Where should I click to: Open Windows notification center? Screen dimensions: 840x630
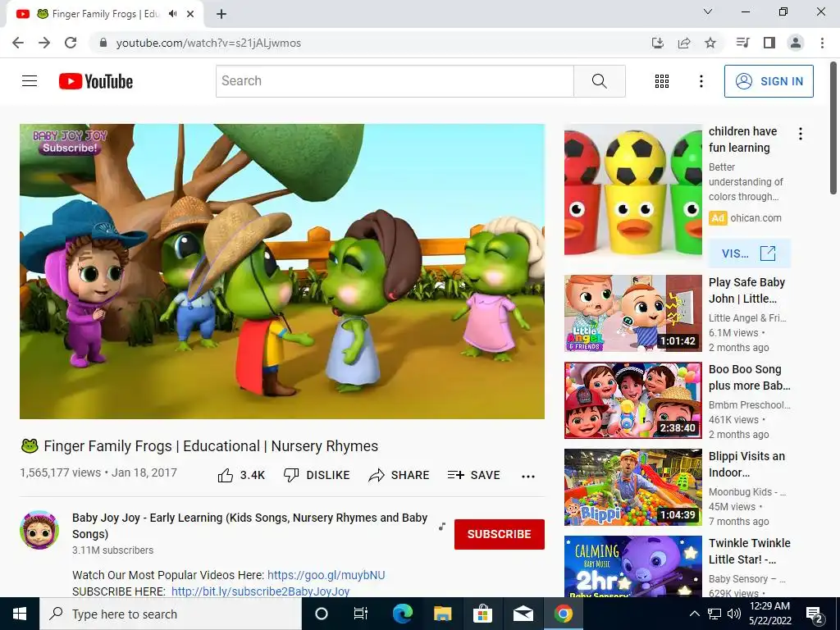[815, 614]
